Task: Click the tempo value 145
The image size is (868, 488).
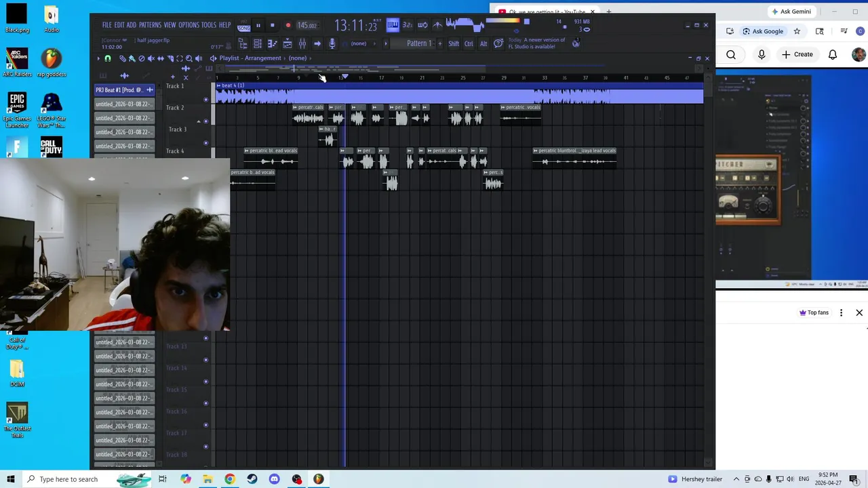Action: coord(307,26)
